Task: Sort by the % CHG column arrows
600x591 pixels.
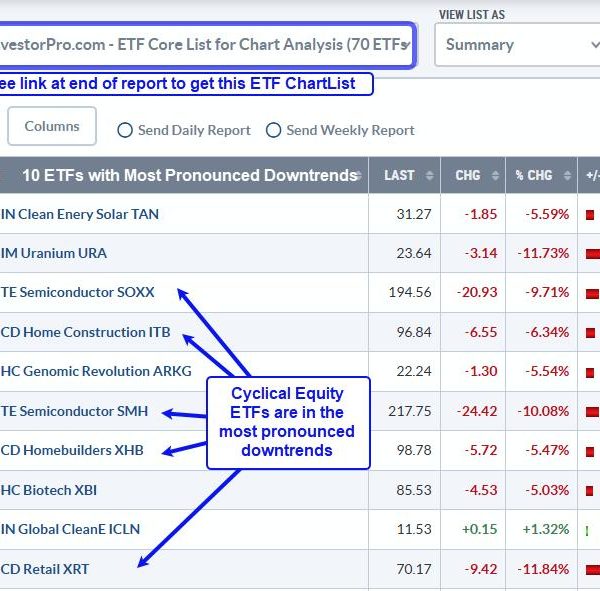Action: (x=567, y=176)
